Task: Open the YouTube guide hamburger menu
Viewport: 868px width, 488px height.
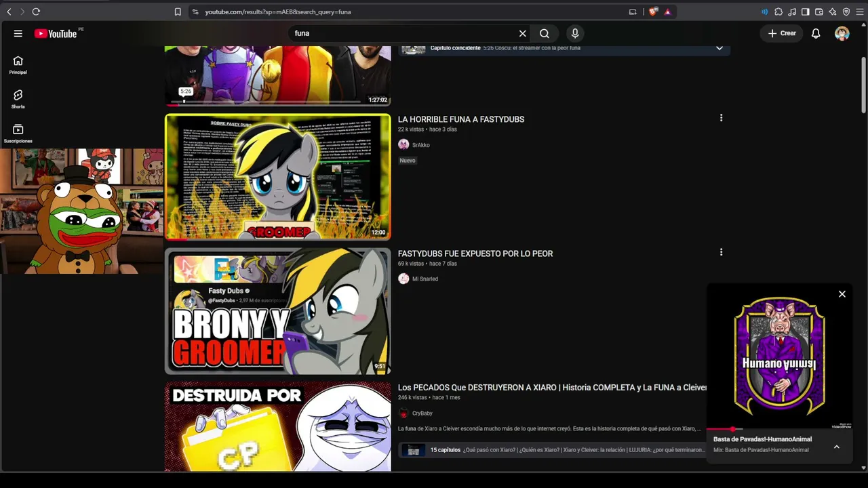Action: pyautogui.click(x=18, y=33)
